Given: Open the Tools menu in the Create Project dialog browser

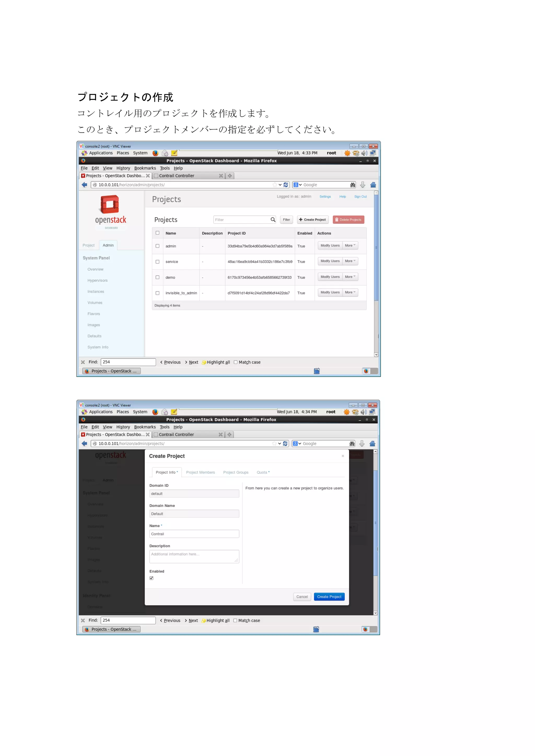Looking at the screenshot, I should pyautogui.click(x=165, y=427).
